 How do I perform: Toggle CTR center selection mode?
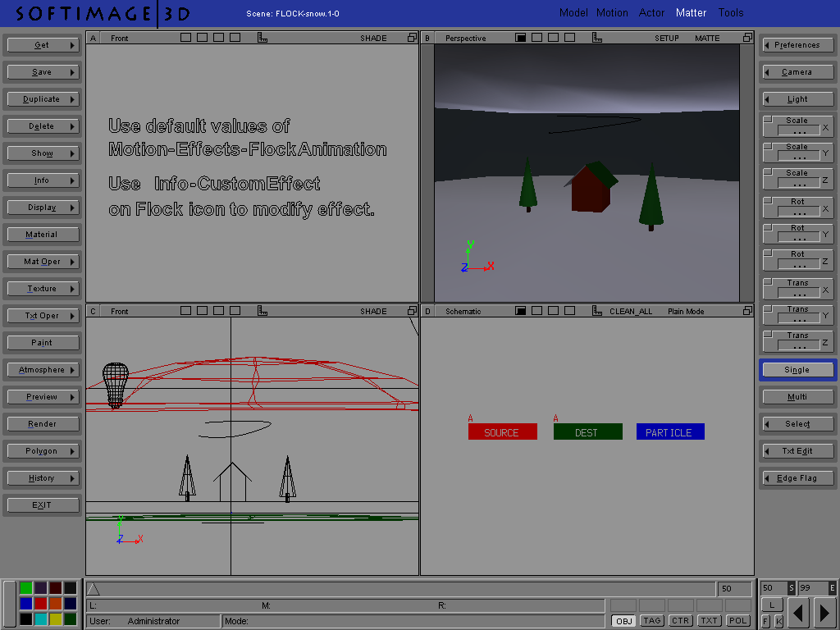click(x=680, y=621)
